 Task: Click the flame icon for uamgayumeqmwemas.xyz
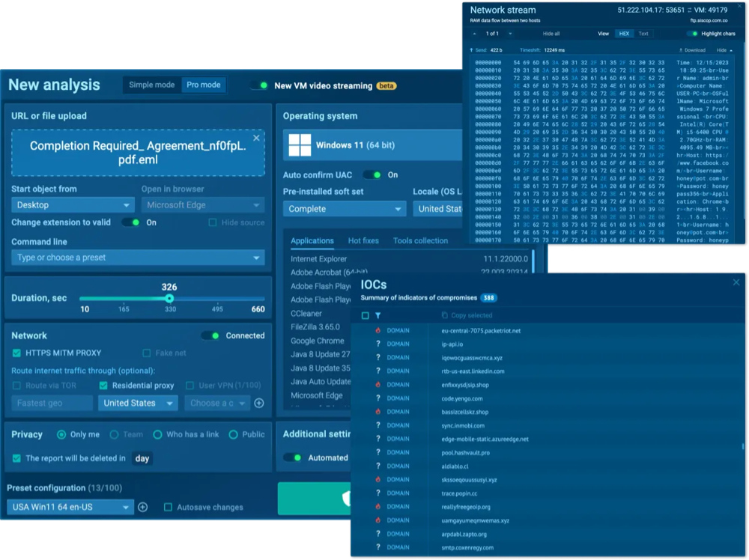pos(377,520)
